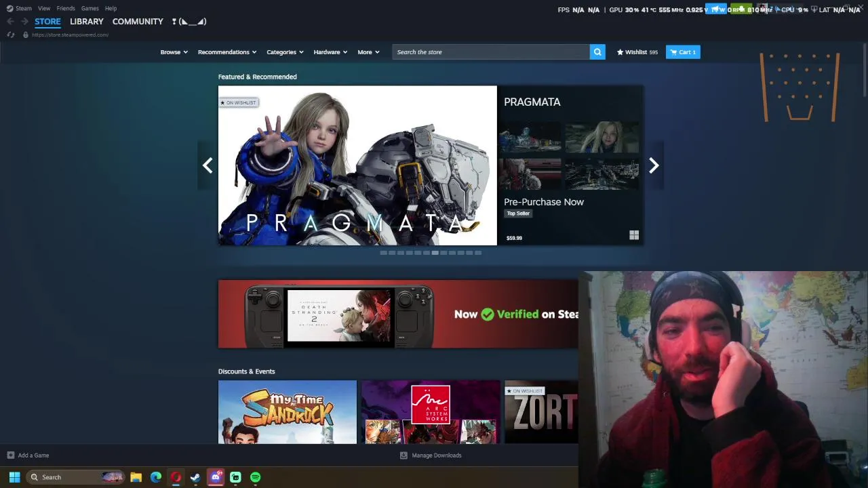868x488 pixels.
Task: Switch to the Opera browser in the taskbar
Action: 176,477
